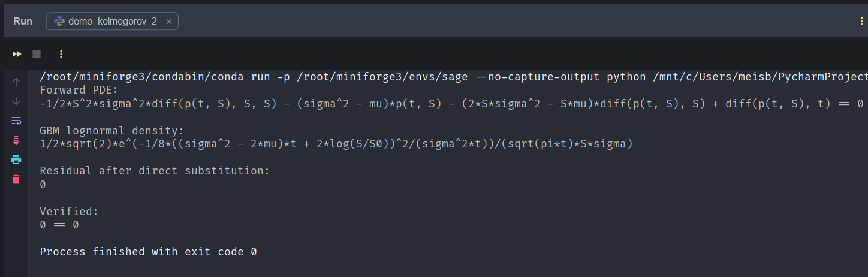Click the 'GBM lognormal density:' line
Screen dimensions: 868x277
[111, 130]
